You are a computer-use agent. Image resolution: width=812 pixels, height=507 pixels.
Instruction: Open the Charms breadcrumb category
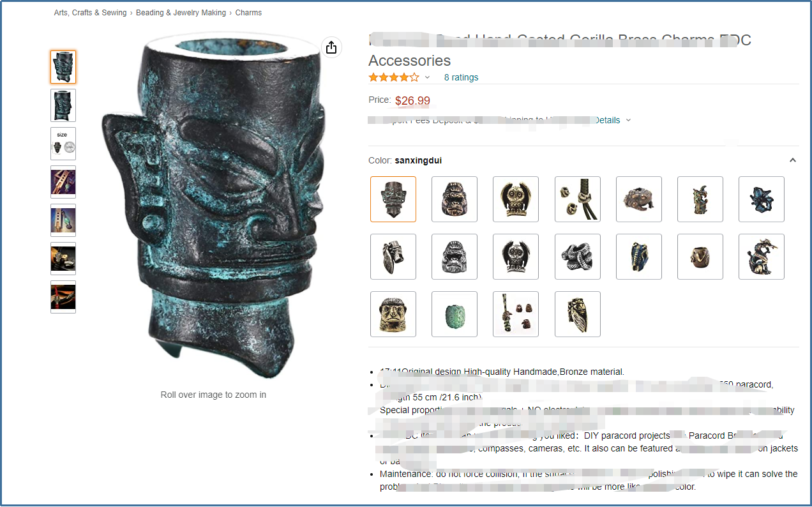[248, 13]
